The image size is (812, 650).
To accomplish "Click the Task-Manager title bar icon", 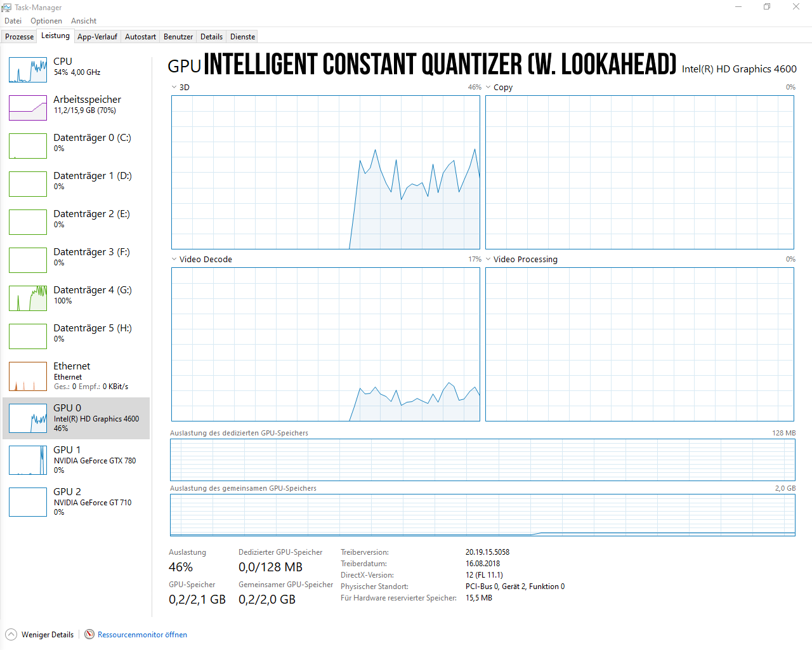I will 6,8.
